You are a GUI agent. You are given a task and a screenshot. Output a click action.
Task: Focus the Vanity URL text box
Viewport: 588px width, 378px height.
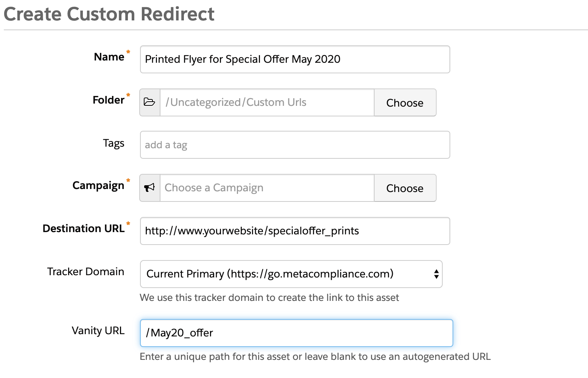pyautogui.click(x=296, y=333)
